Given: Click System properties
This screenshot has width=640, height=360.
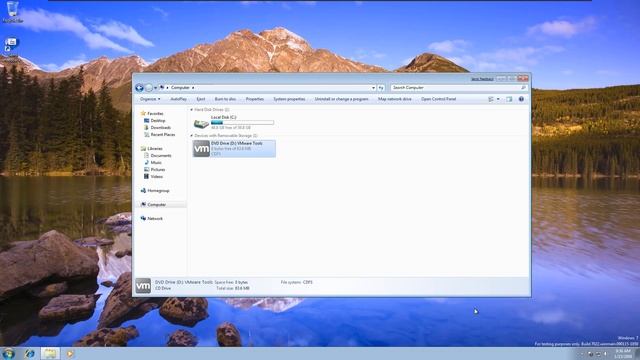Looking at the screenshot, I should pyautogui.click(x=289, y=99).
